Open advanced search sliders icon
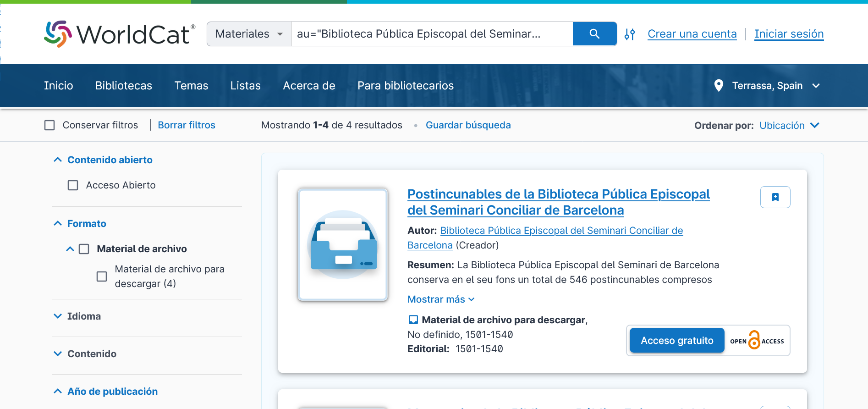This screenshot has width=868, height=409. (x=630, y=34)
